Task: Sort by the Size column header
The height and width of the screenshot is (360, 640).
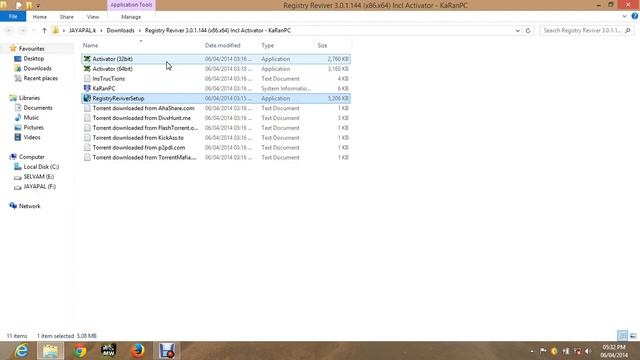Action: pos(322,45)
